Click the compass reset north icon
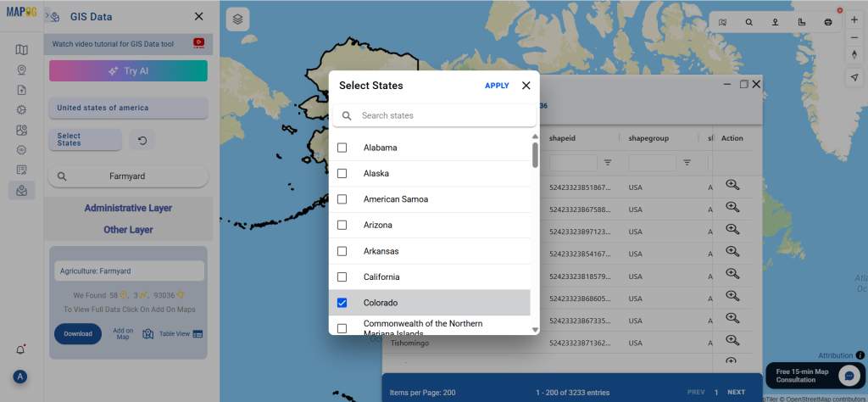868x402 pixels. (854, 55)
